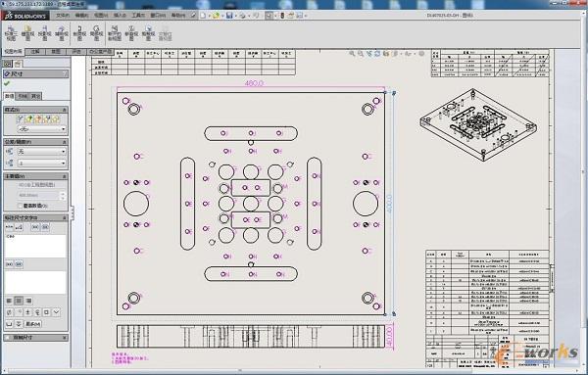This screenshot has width=588, height=375.
Task: Collapse the dimension text section
Action: [64, 217]
